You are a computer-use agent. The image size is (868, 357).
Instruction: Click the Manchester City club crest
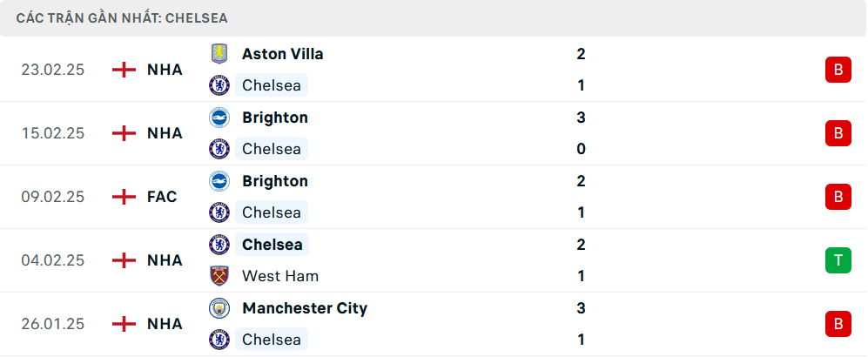[219, 308]
